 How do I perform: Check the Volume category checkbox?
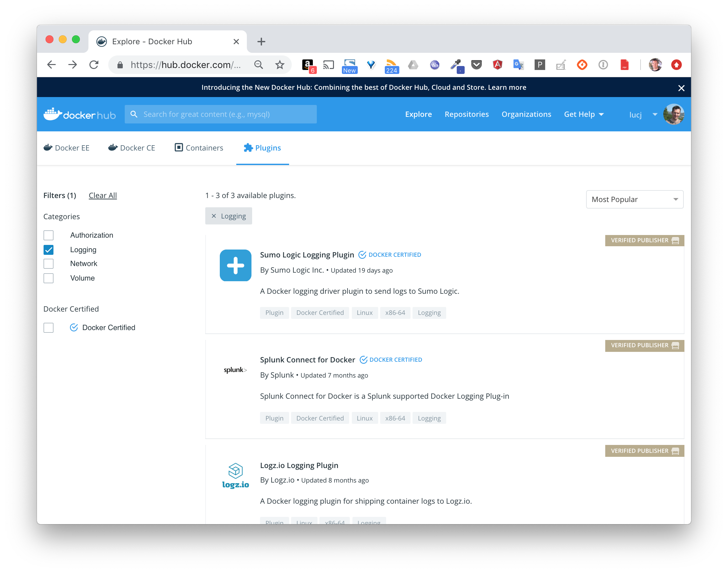pos(49,278)
